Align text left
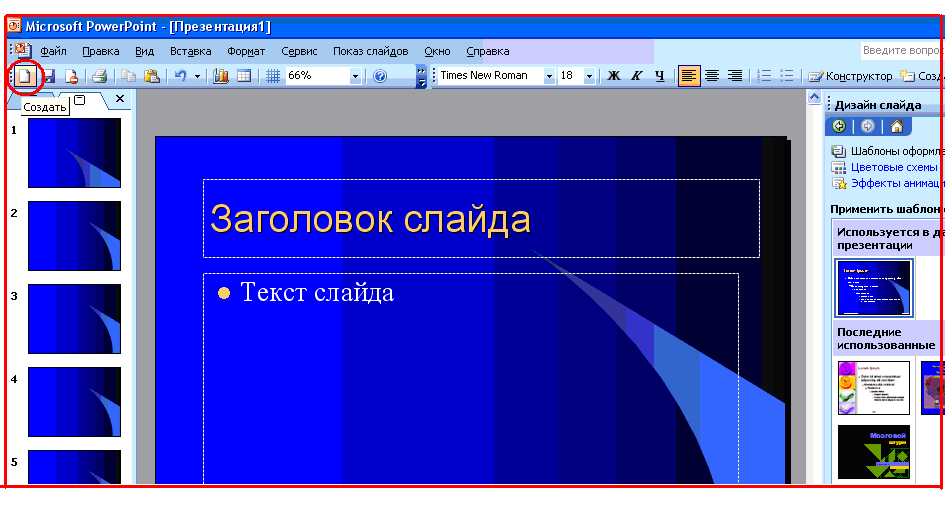945x509 pixels. pyautogui.click(x=689, y=76)
